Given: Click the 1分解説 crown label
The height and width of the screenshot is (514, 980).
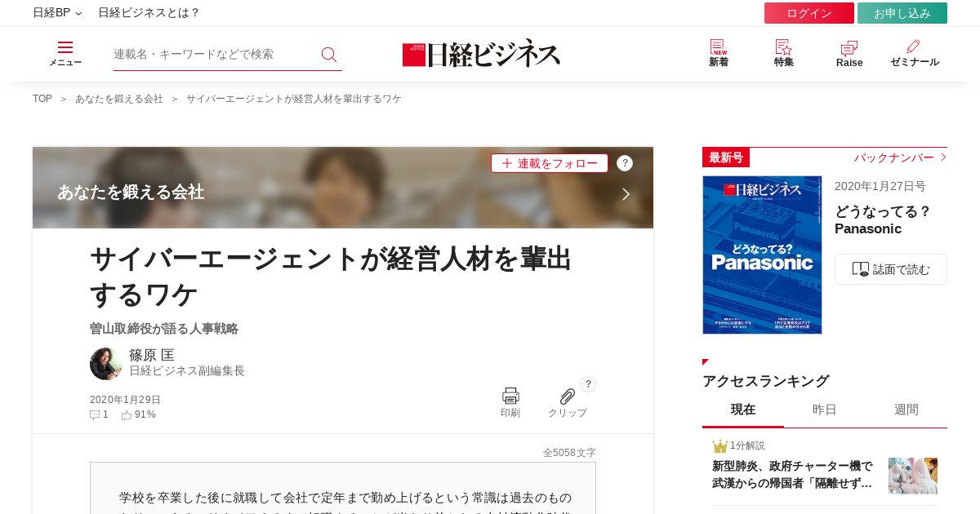Looking at the screenshot, I should 739,445.
